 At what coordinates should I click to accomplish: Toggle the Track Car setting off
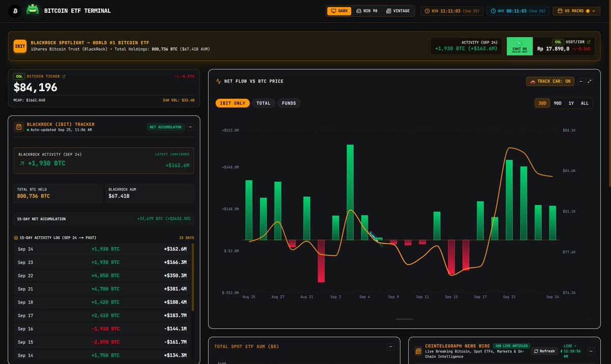tap(550, 81)
